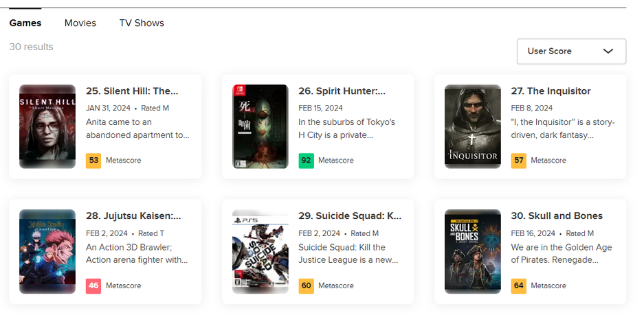Click 'Rated M' on Silent Hill card
This screenshot has height=315, width=644.
(x=155, y=108)
